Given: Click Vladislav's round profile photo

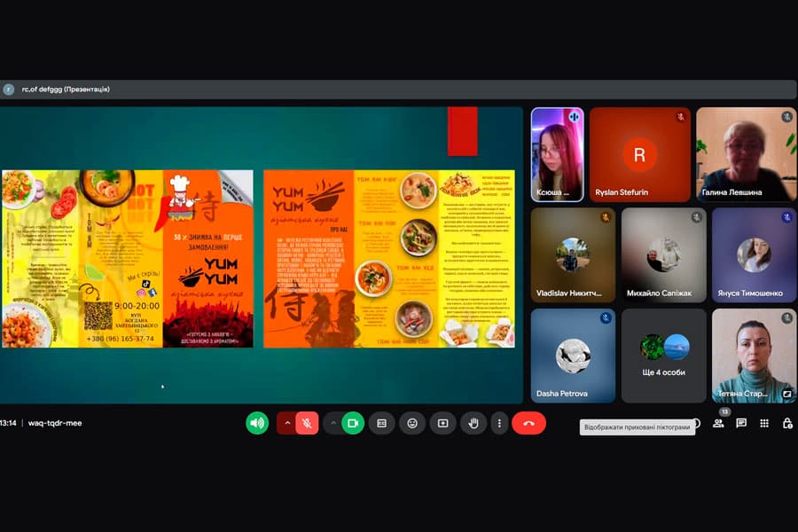Looking at the screenshot, I should coord(573,254).
